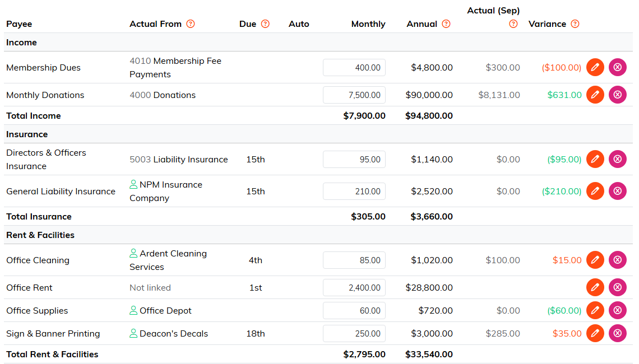Viewport: 639px width, 364px height.
Task: Click the $8,131.00 actual value
Action: (x=499, y=95)
